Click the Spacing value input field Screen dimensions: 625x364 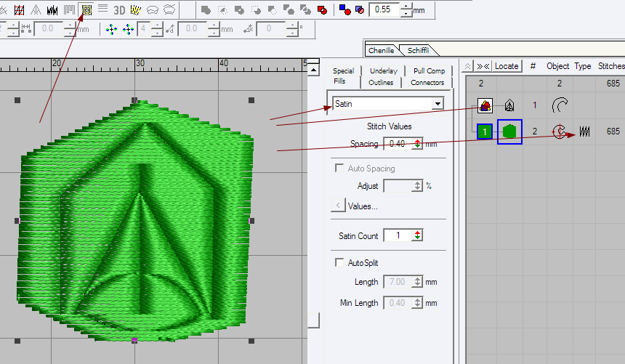pyautogui.click(x=397, y=144)
